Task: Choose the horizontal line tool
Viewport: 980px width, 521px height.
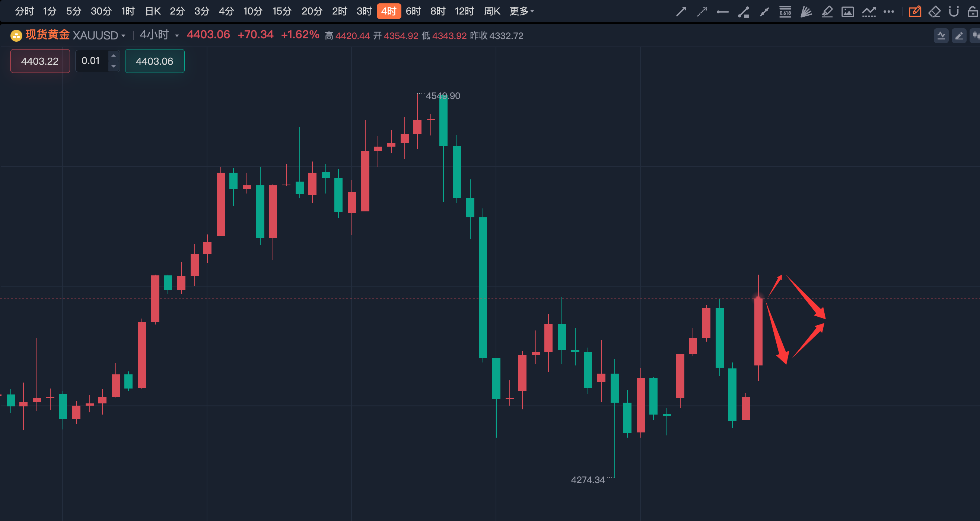Action: point(722,12)
